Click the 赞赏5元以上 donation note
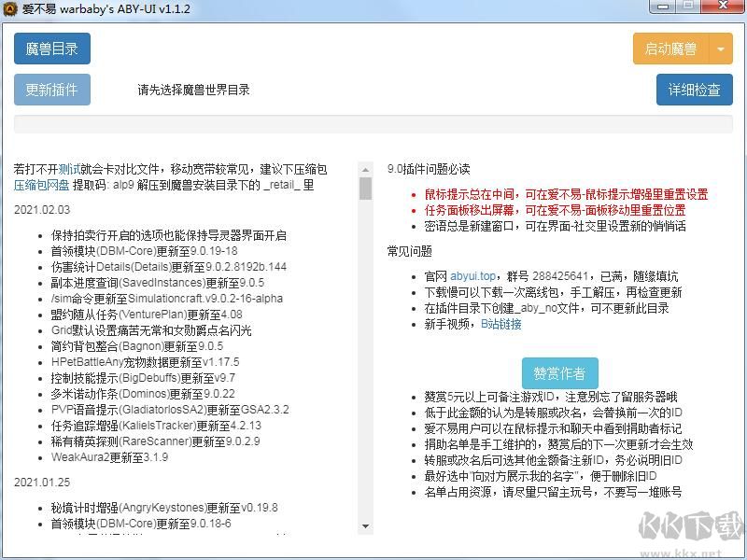Image resolution: width=747 pixels, height=560 pixels. 551,397
